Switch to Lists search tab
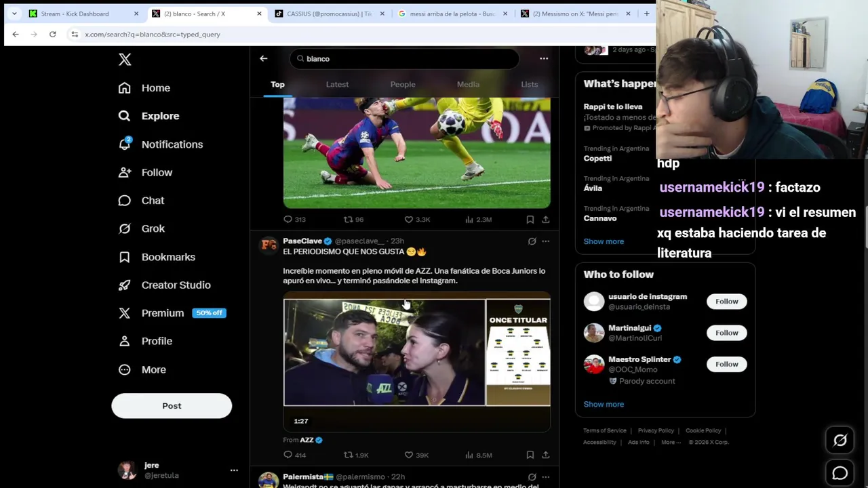 tap(530, 84)
